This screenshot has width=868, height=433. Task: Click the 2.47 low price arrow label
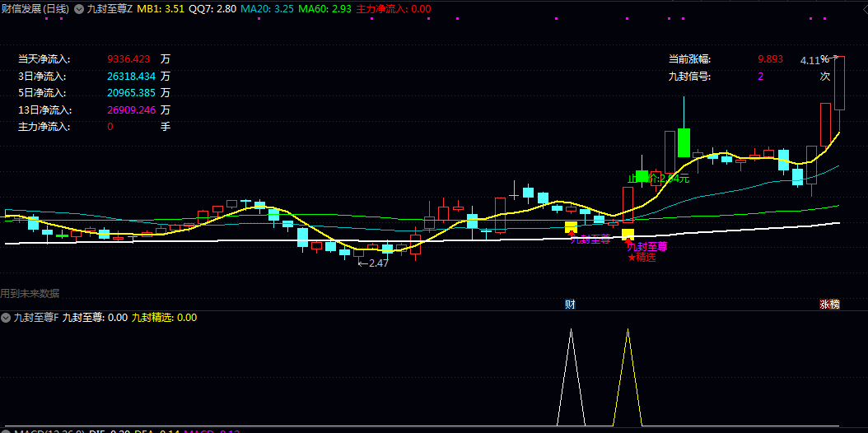coord(372,263)
